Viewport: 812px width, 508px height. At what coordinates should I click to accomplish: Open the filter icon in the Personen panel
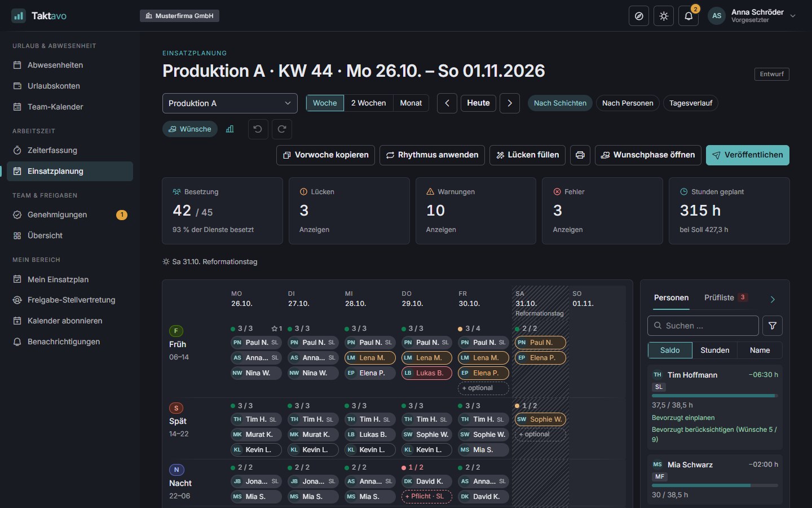point(773,326)
